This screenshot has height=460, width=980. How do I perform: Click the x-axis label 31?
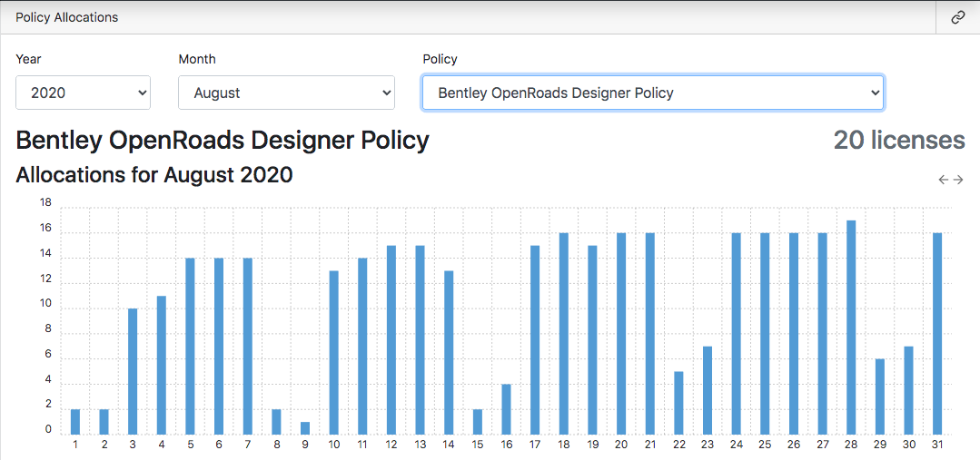point(938,445)
